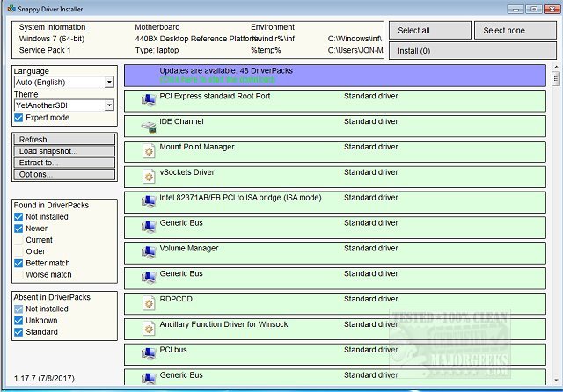Toggle the Expert mode checkbox
Image resolution: width=563 pixels, height=392 pixels.
18,118
